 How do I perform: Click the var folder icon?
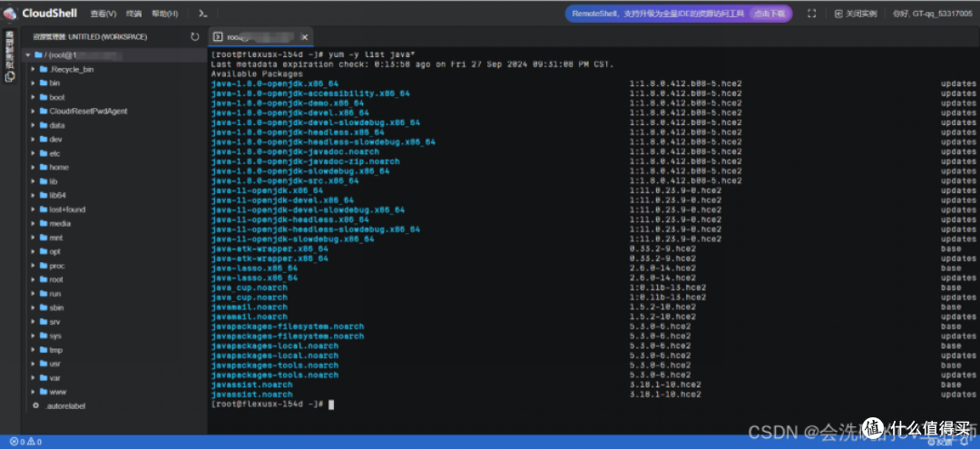point(44,378)
